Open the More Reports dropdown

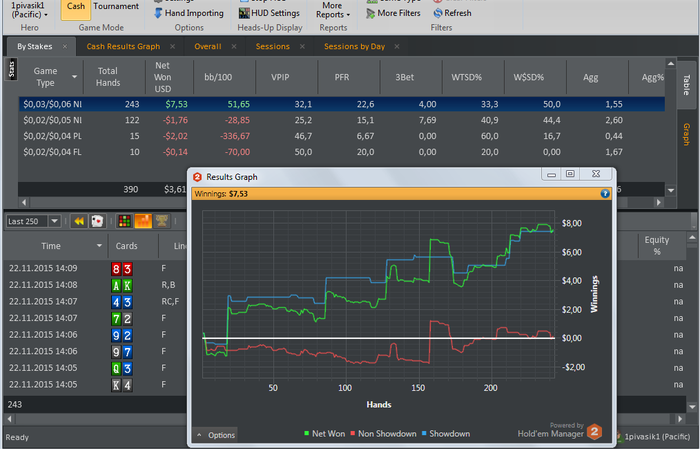click(x=333, y=10)
